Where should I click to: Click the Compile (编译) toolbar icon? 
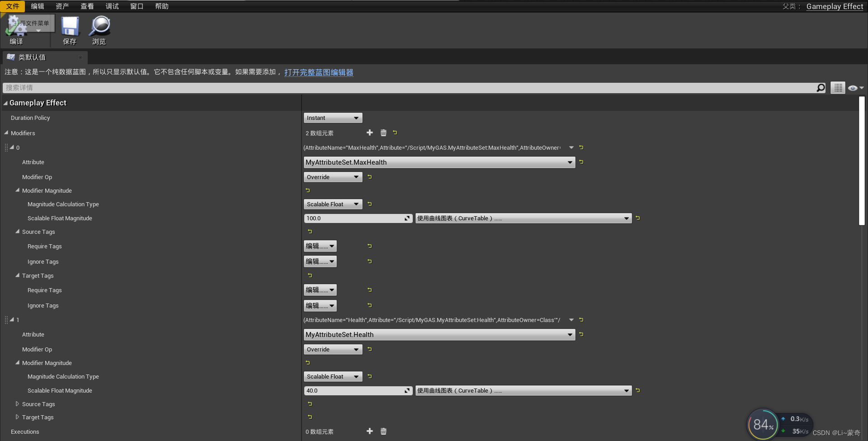(x=16, y=26)
